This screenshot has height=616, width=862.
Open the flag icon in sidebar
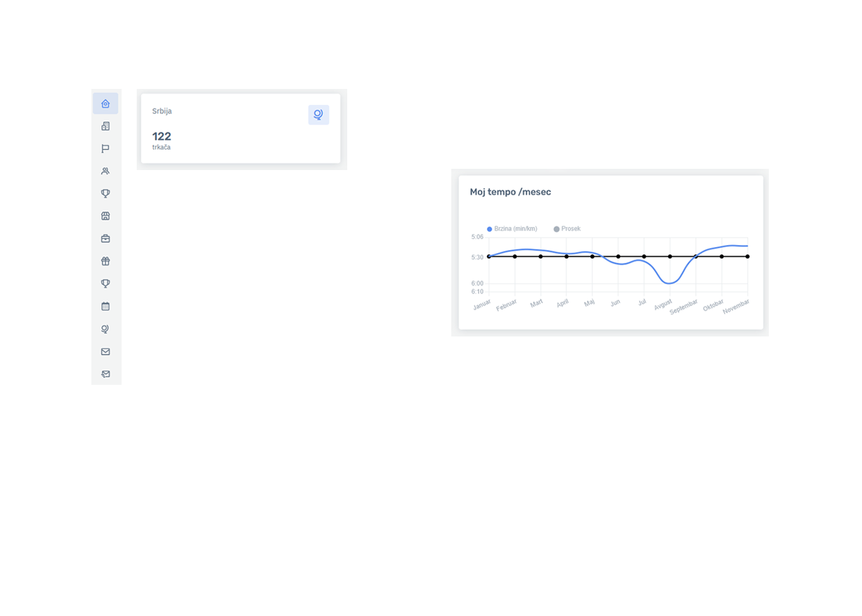pyautogui.click(x=105, y=149)
